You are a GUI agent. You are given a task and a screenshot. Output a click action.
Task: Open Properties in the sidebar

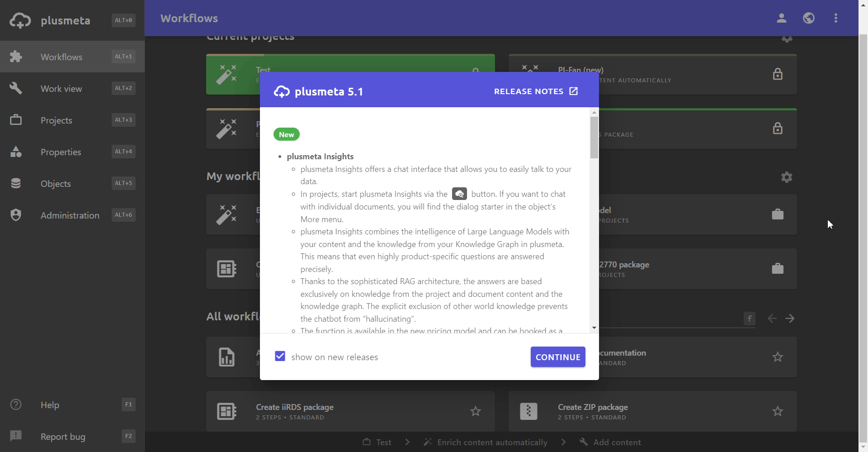click(x=72, y=152)
